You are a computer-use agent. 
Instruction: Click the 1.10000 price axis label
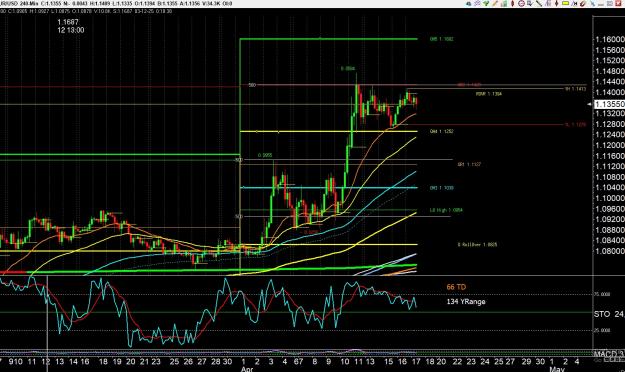(x=609, y=198)
